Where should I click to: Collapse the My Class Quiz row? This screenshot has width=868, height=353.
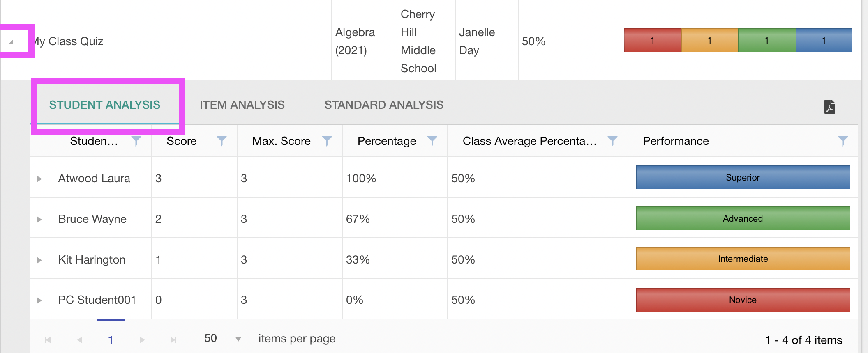click(11, 41)
